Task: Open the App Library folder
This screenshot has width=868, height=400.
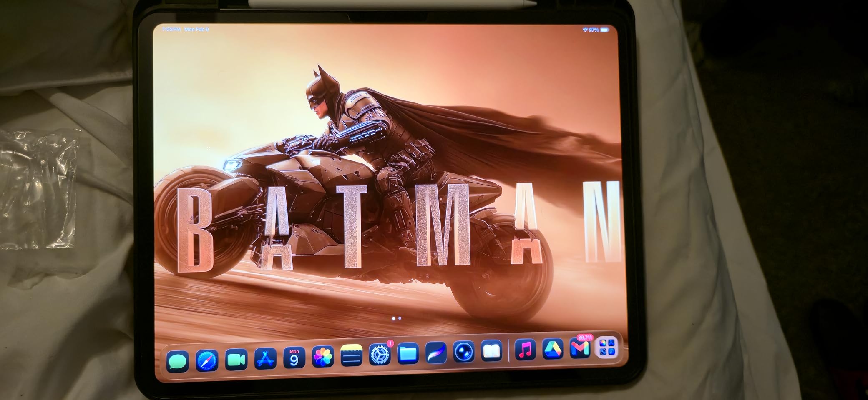Action: (607, 347)
